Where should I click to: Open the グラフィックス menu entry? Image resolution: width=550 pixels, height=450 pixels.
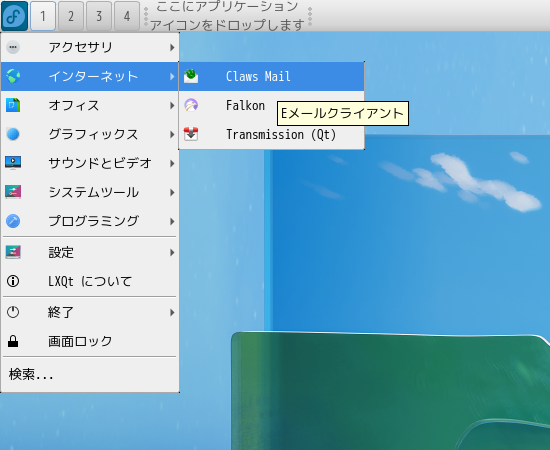click(90, 135)
